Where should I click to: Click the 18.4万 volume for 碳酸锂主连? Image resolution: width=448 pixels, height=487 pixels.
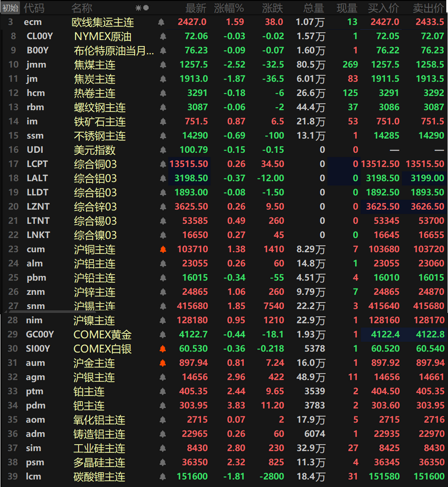[311, 477]
